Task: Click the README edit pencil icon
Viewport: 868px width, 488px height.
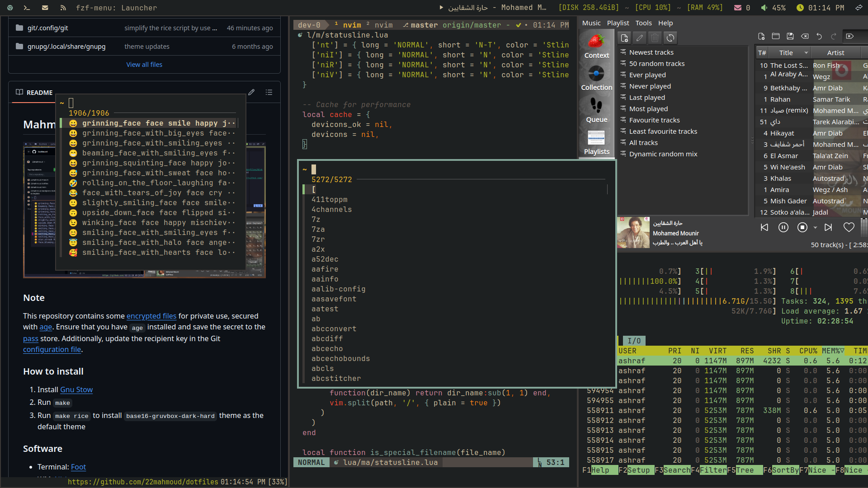Action: pyautogui.click(x=251, y=92)
